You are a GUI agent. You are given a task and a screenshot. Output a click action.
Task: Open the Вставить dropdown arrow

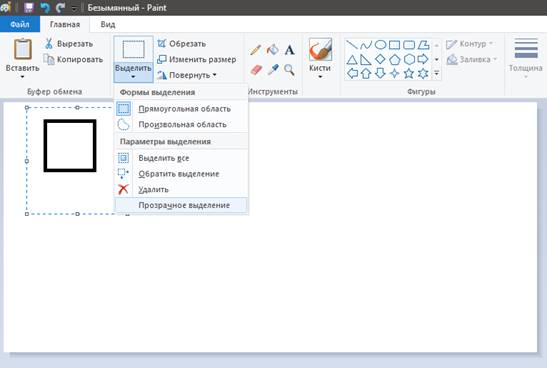pos(23,77)
